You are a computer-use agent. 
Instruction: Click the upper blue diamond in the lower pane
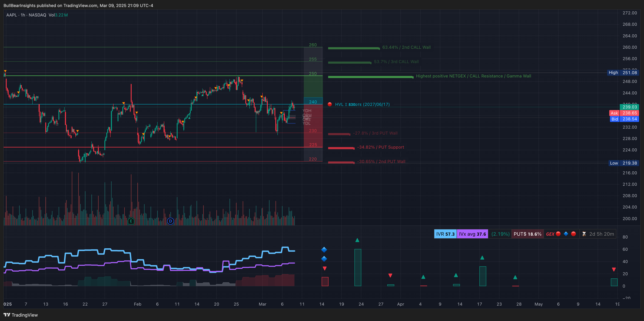point(324,249)
